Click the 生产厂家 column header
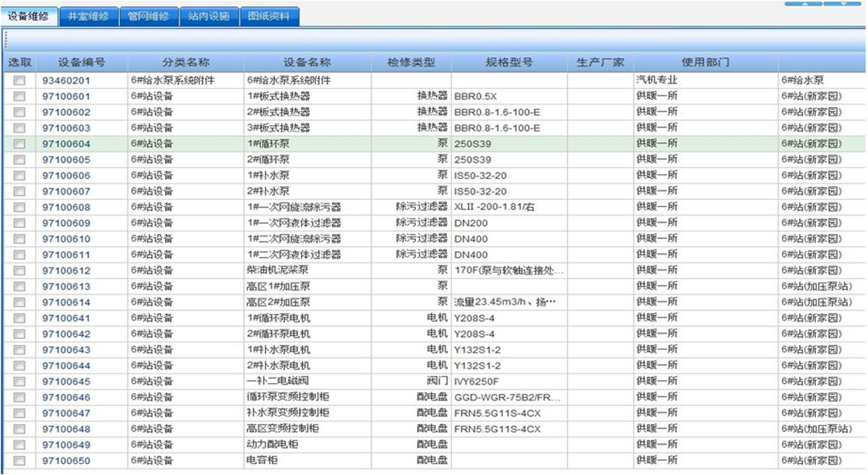This screenshot has height=475, width=868. [600, 62]
